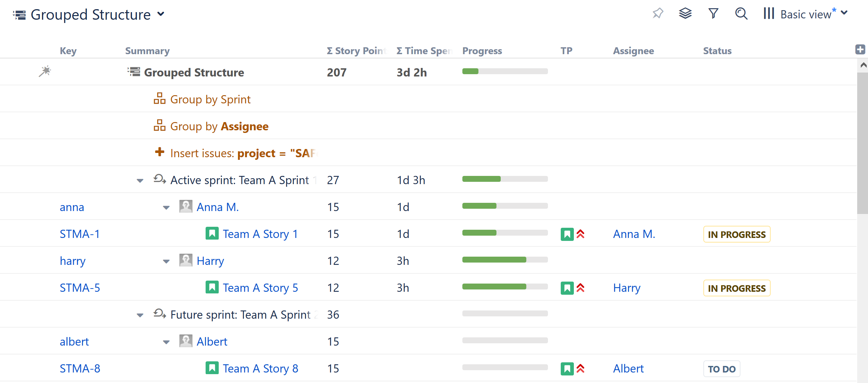The height and width of the screenshot is (383, 868).
Task: Click the red Highest priority icon on STMA-1
Action: tap(580, 234)
